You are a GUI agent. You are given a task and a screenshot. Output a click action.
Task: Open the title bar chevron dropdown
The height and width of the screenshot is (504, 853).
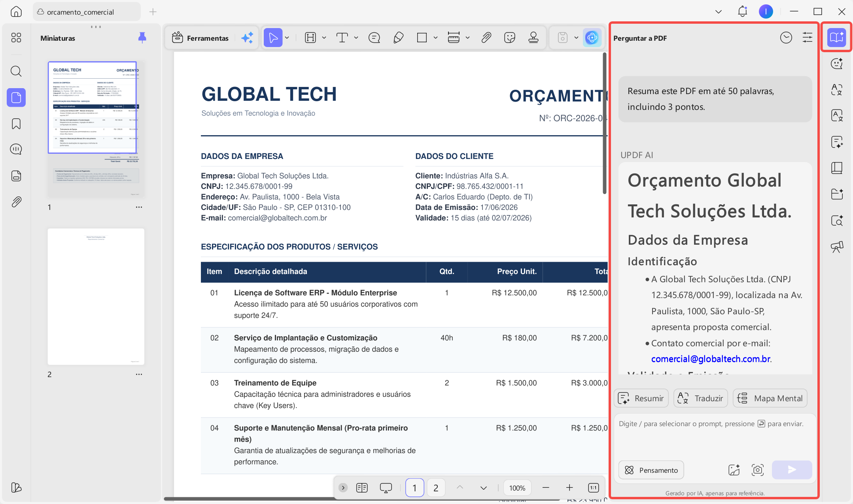719,12
